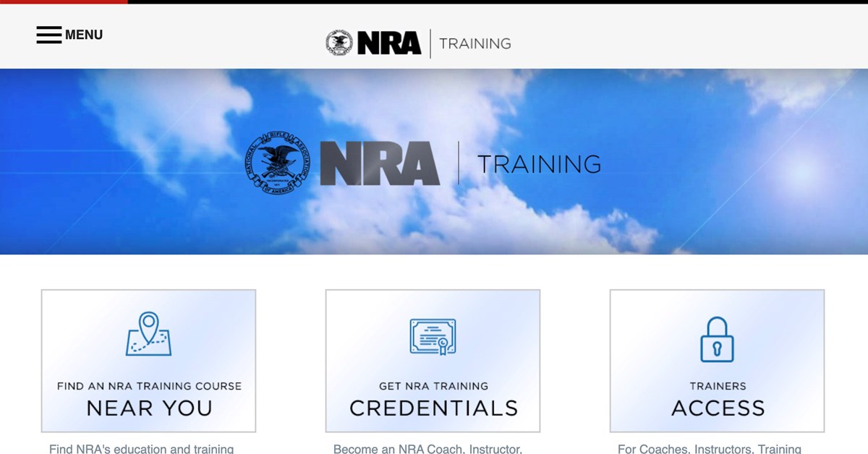Click the map pin location icon
Image resolution: width=868 pixels, height=454 pixels.
[x=148, y=333]
